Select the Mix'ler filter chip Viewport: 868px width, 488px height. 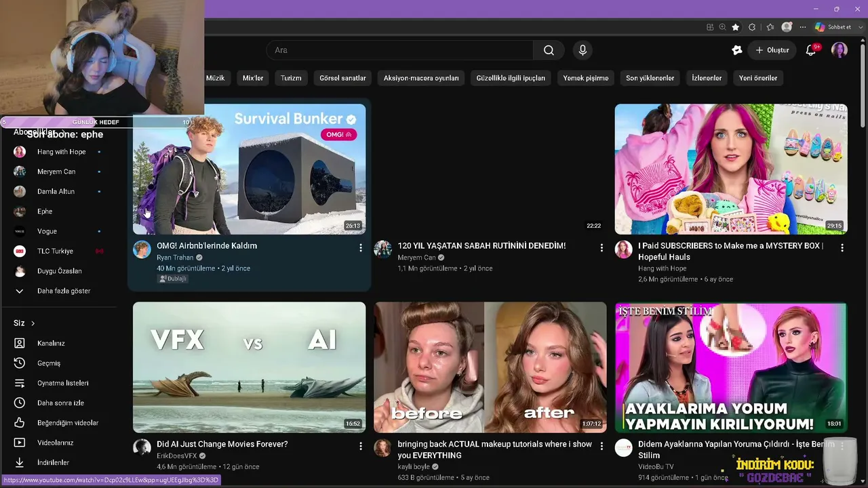pyautogui.click(x=253, y=78)
